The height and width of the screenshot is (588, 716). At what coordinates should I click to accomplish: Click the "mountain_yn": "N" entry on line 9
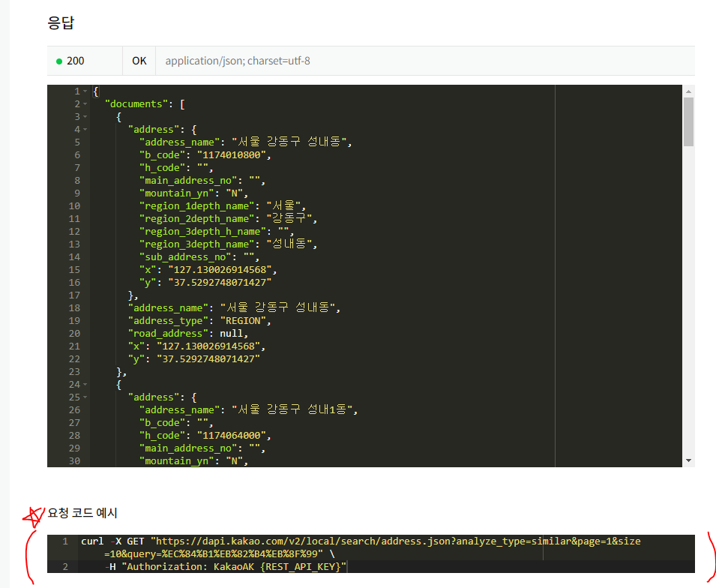pyautogui.click(x=193, y=193)
